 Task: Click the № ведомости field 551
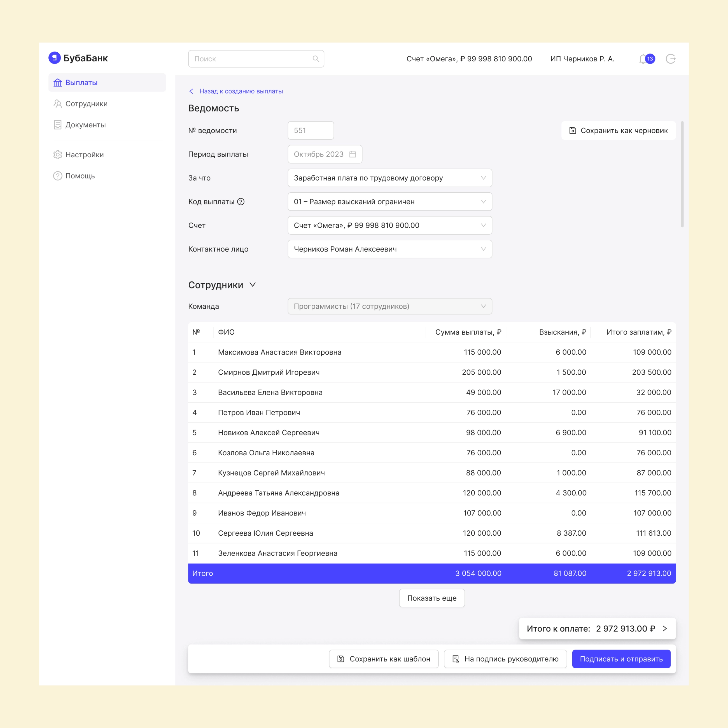311,130
